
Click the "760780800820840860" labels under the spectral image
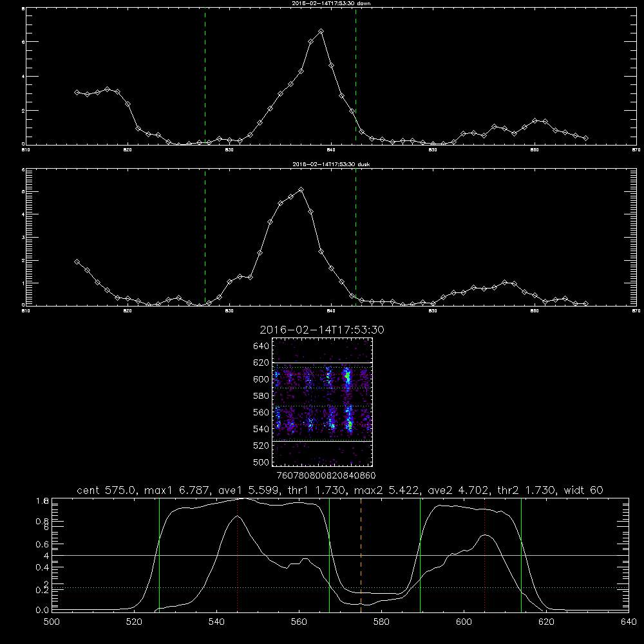pos(326,475)
